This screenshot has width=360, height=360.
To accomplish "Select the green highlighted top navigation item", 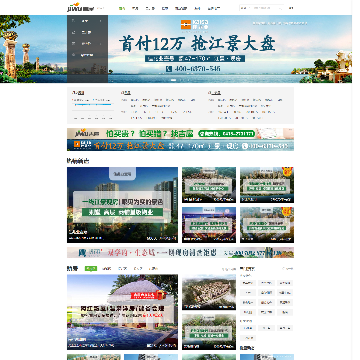I will click(122, 8).
